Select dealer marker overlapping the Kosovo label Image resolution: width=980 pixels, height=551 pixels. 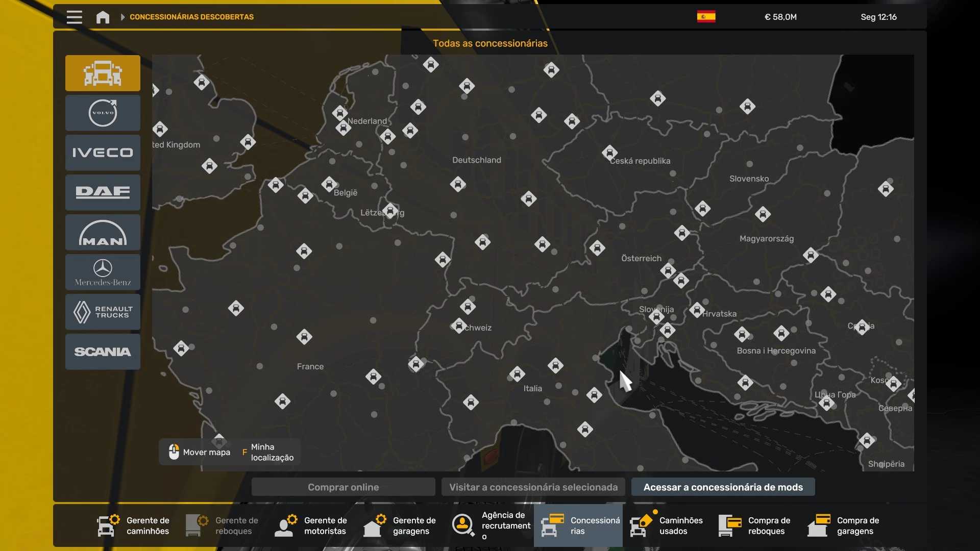[x=893, y=384]
